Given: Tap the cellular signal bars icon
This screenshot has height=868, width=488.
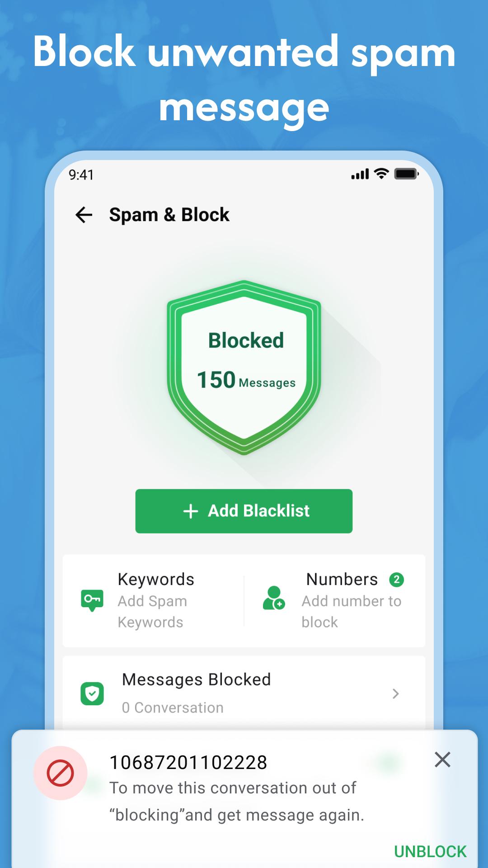Looking at the screenshot, I should click(x=360, y=174).
